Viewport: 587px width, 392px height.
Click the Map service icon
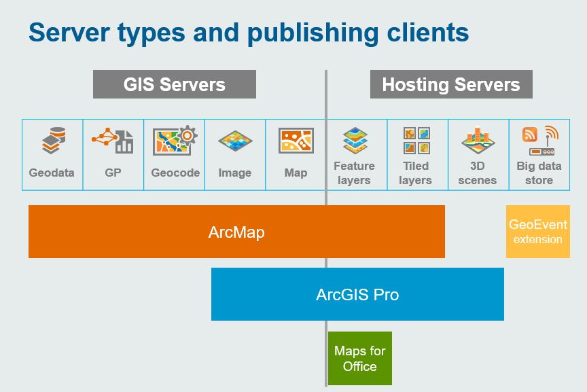(296, 141)
